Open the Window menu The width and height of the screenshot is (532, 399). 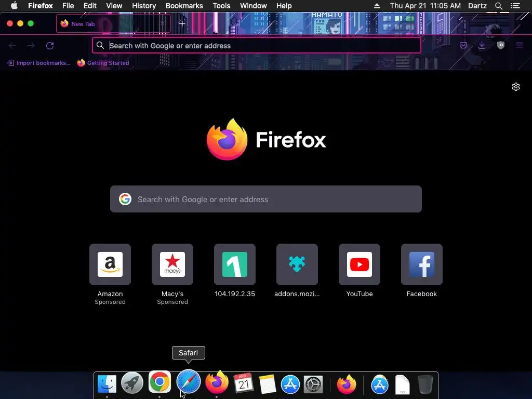click(254, 6)
